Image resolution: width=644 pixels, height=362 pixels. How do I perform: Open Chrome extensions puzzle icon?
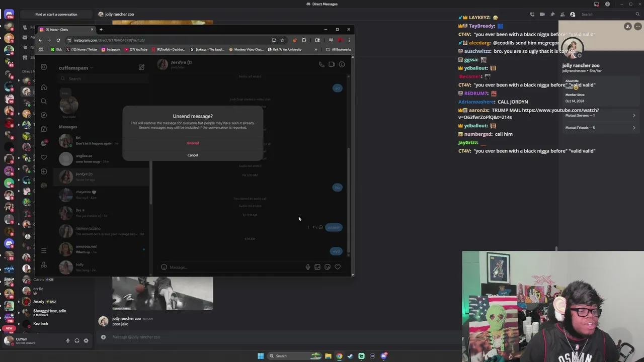click(304, 40)
